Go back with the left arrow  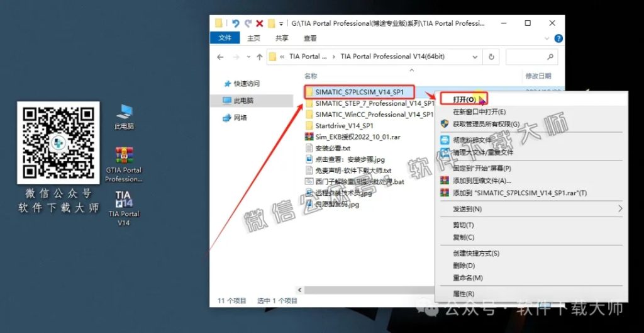pyautogui.click(x=220, y=57)
